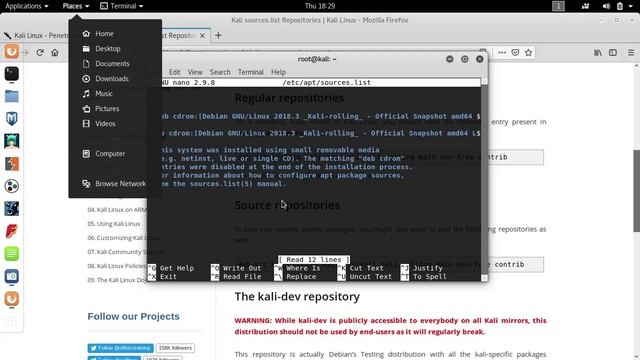640x360 pixels.
Task: Click Firefox forward arrow button
Action: tap(25, 53)
